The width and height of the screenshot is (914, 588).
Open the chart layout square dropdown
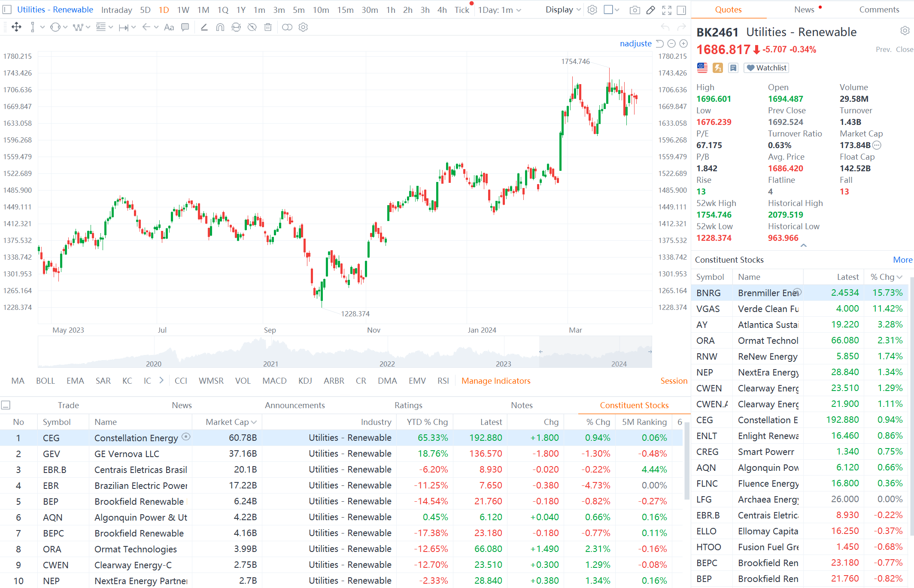click(611, 10)
